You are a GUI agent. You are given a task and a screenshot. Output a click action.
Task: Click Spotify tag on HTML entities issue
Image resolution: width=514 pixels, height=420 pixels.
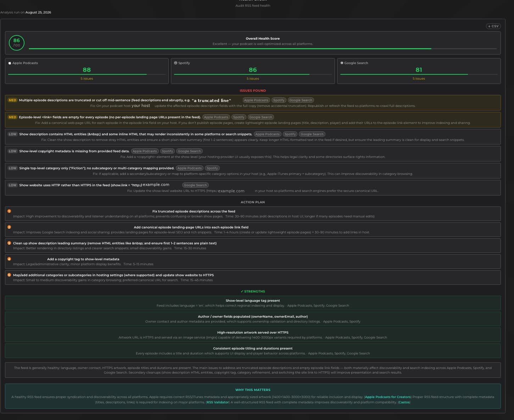[x=290, y=134]
